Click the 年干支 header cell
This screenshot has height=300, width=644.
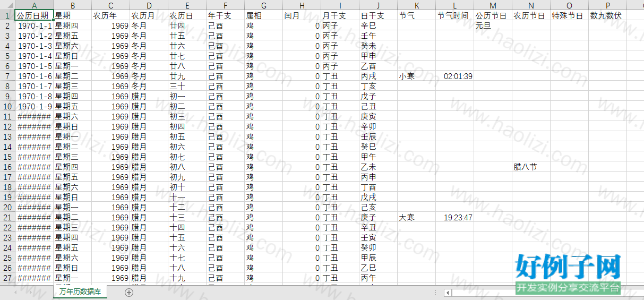click(x=226, y=15)
